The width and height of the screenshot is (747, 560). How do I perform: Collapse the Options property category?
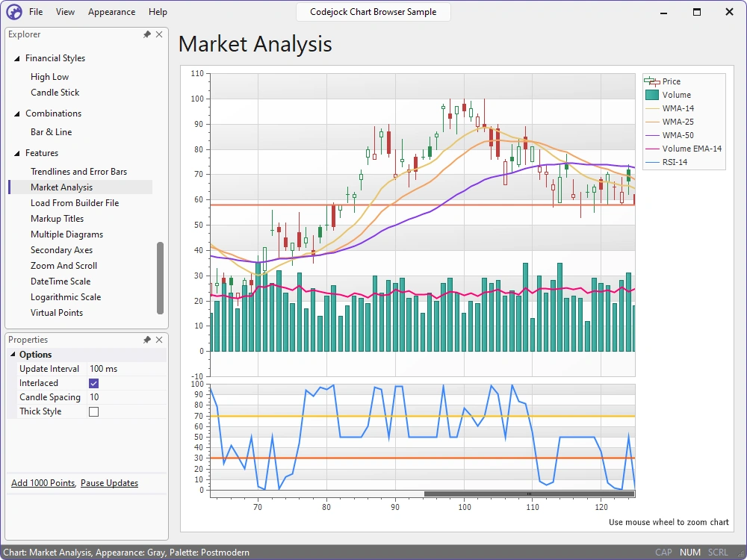13,354
